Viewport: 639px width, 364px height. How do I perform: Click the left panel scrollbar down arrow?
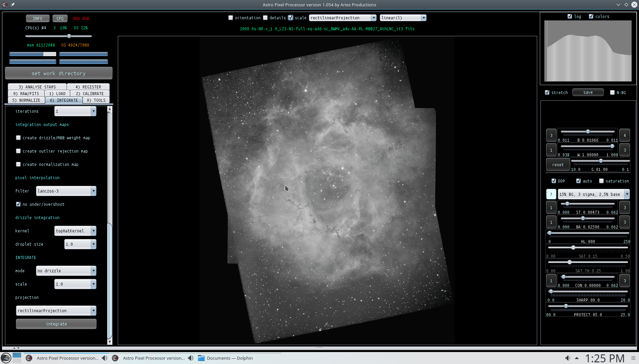[x=109, y=342]
